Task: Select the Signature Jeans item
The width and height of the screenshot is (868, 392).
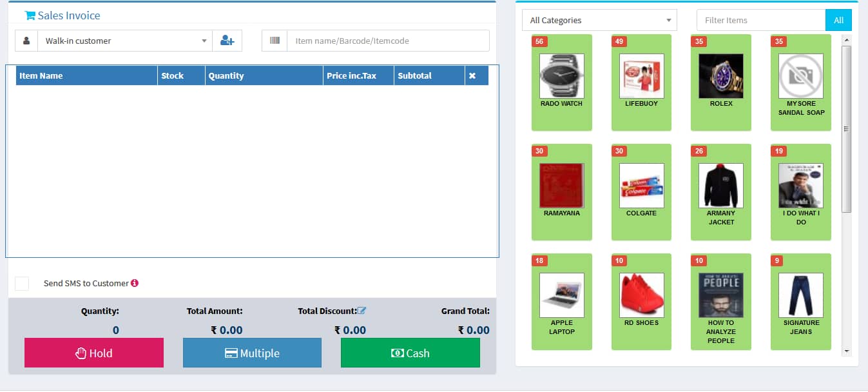Action: [x=801, y=302]
